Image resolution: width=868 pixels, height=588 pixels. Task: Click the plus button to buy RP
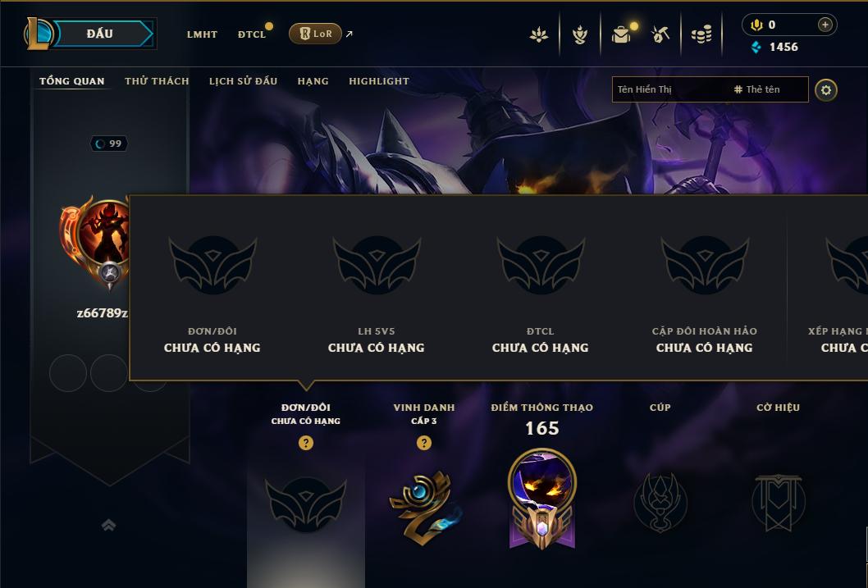(x=825, y=25)
